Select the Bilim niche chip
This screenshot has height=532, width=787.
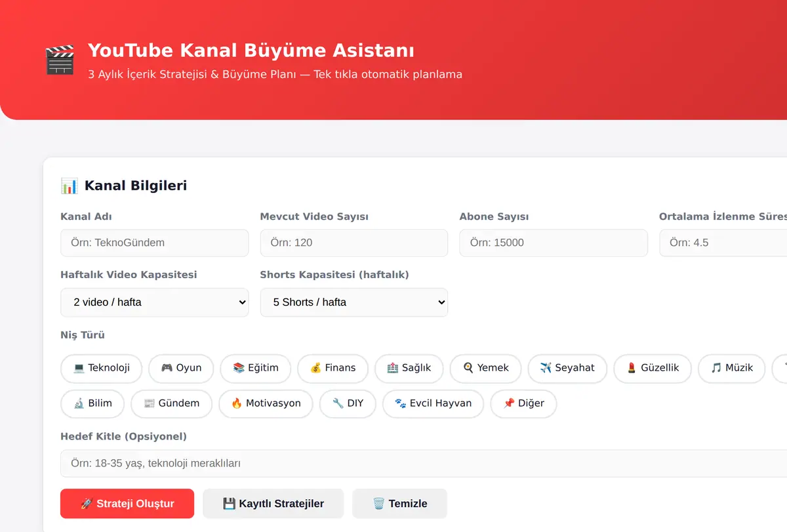click(92, 403)
